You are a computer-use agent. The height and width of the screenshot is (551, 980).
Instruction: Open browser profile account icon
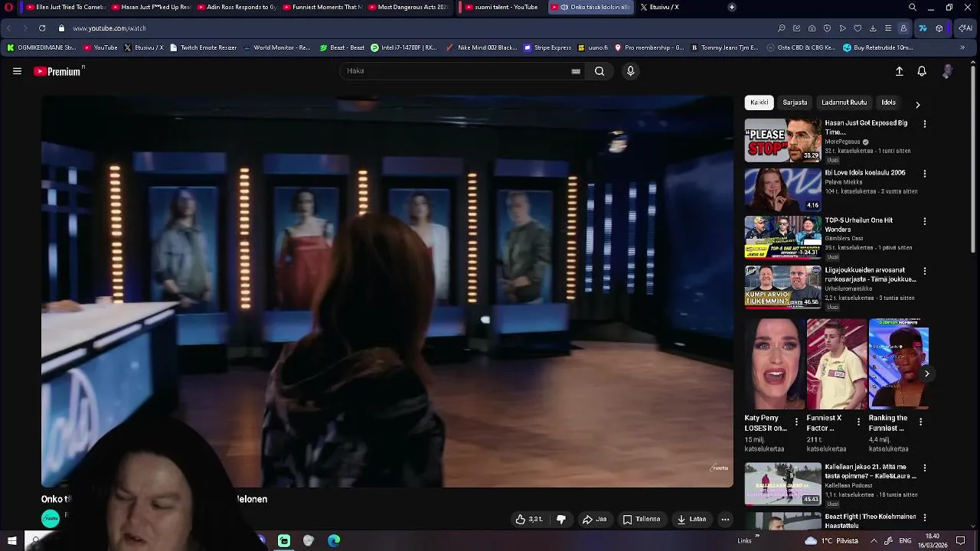pyautogui.click(x=903, y=28)
